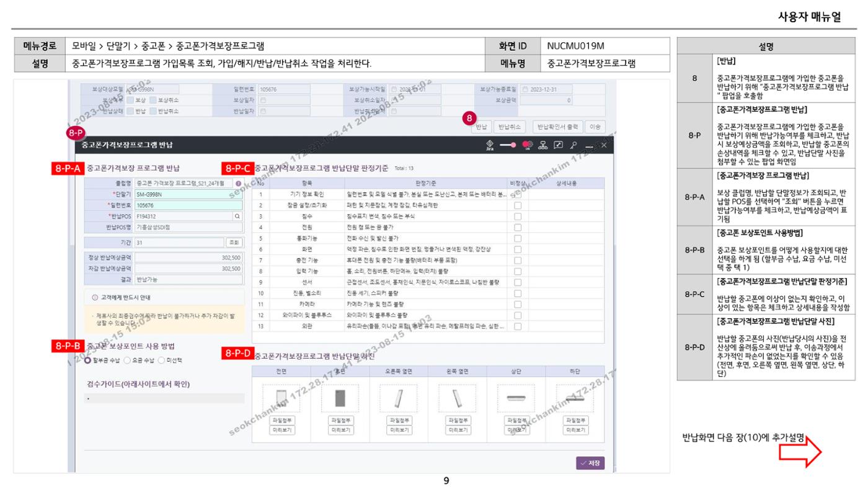Click the 상세내용 column header
Image resolution: width=868 pixels, height=489 pixels.
[x=566, y=183]
